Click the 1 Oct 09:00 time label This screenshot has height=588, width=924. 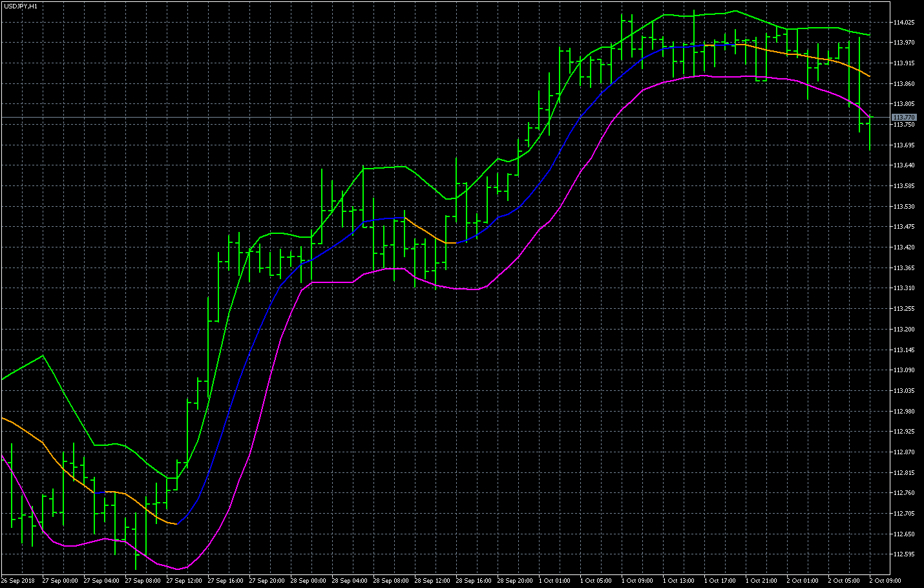637,581
